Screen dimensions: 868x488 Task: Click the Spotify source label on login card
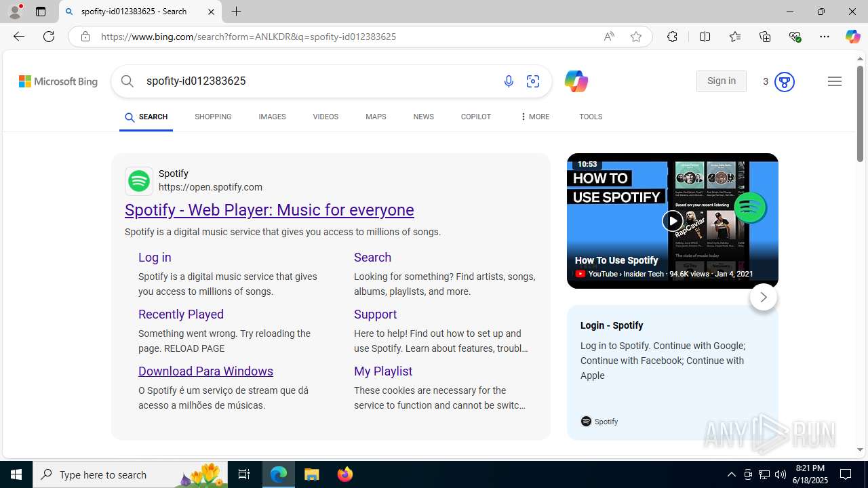599,422
